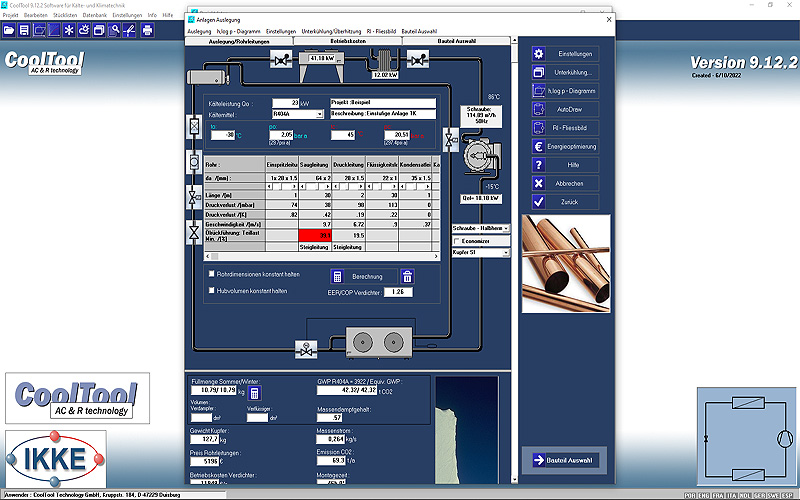Click the Energieoptimierung button
The image size is (800, 500).
pos(565,147)
